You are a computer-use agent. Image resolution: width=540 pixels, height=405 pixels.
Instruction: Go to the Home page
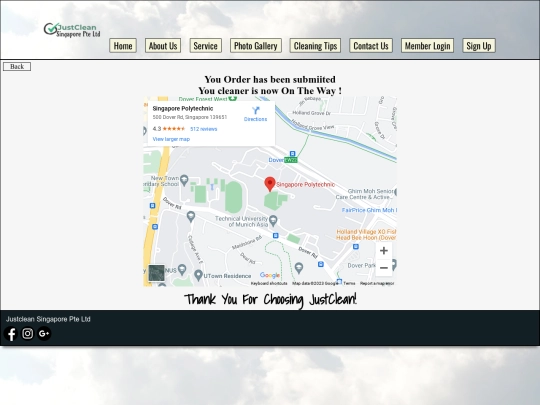click(x=123, y=45)
